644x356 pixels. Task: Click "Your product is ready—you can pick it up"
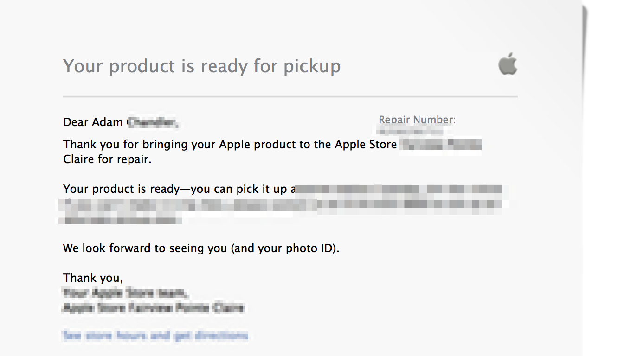click(176, 189)
